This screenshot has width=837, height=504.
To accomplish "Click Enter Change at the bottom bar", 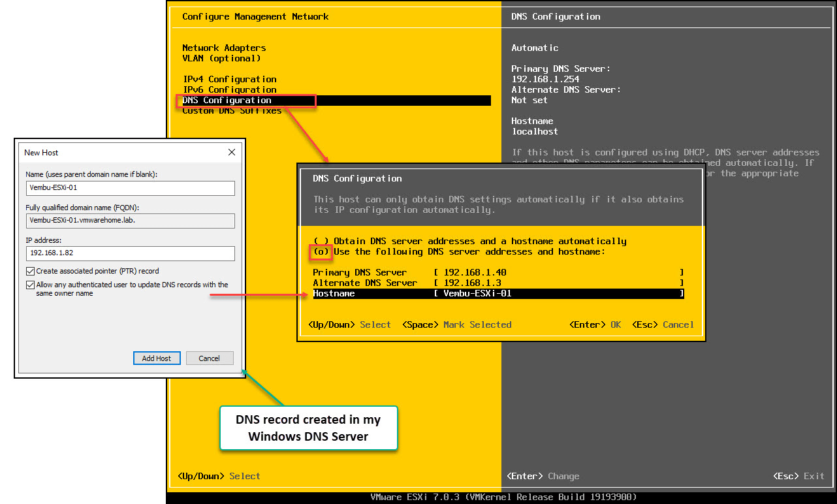I will [x=543, y=476].
